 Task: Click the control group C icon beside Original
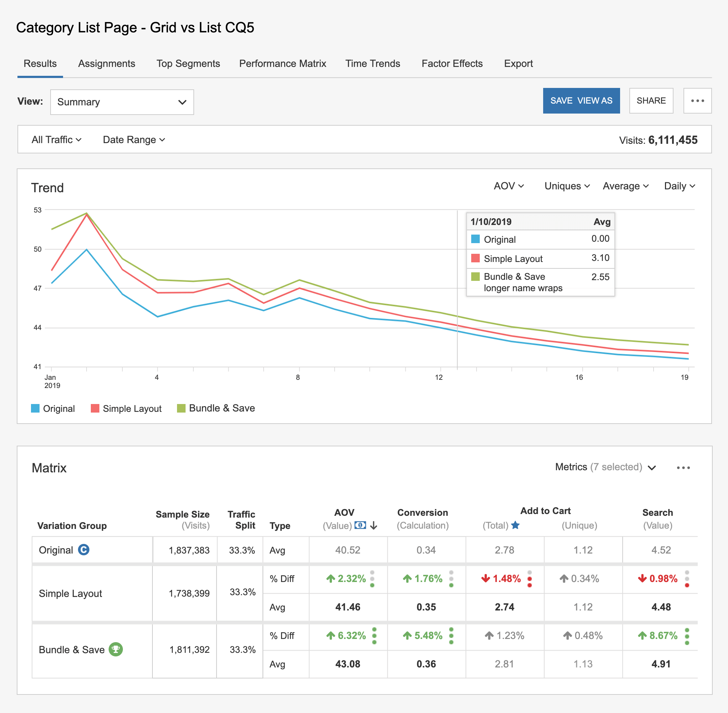click(84, 550)
